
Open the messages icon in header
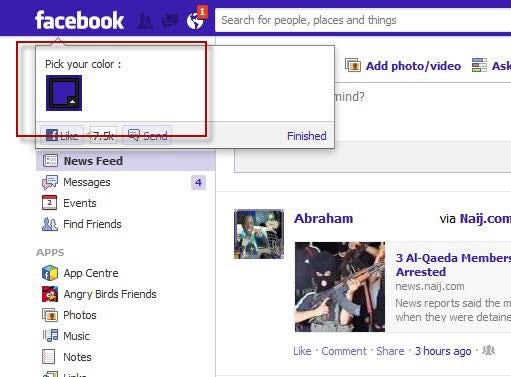click(170, 21)
